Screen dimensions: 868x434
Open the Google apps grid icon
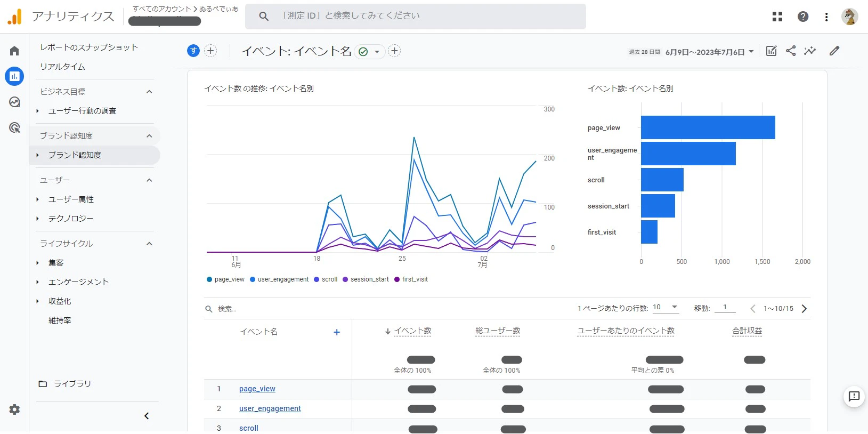click(777, 17)
